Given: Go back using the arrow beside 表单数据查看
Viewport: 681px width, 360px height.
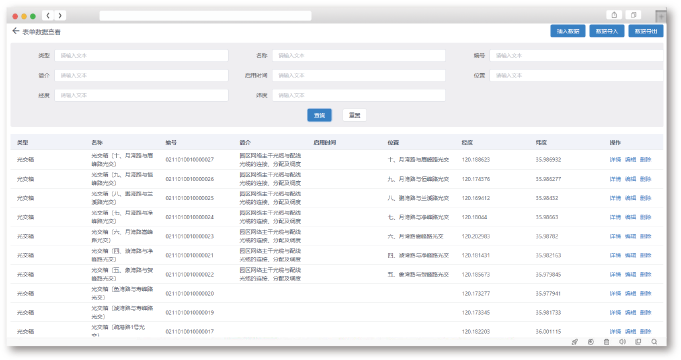Looking at the screenshot, I should (x=16, y=31).
